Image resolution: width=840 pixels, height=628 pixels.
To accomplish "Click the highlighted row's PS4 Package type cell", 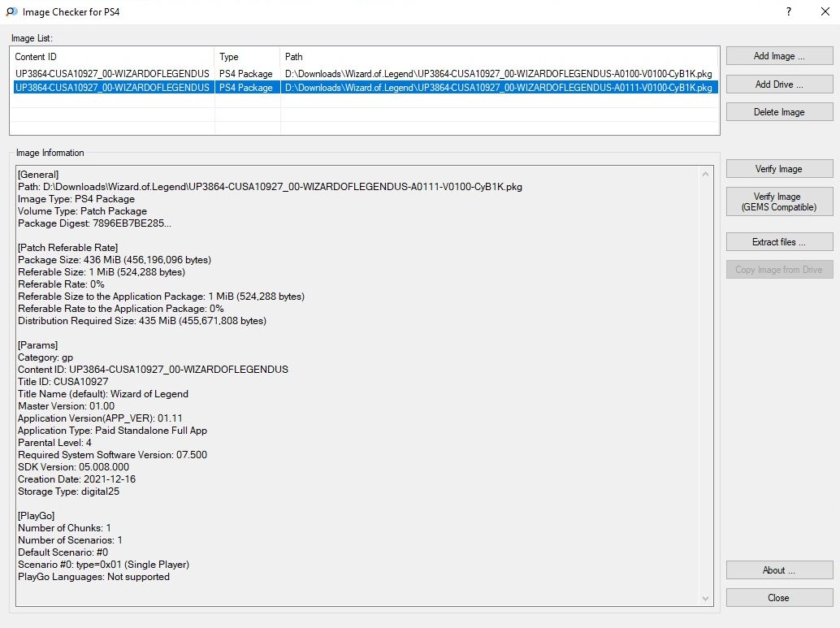I will [246, 88].
